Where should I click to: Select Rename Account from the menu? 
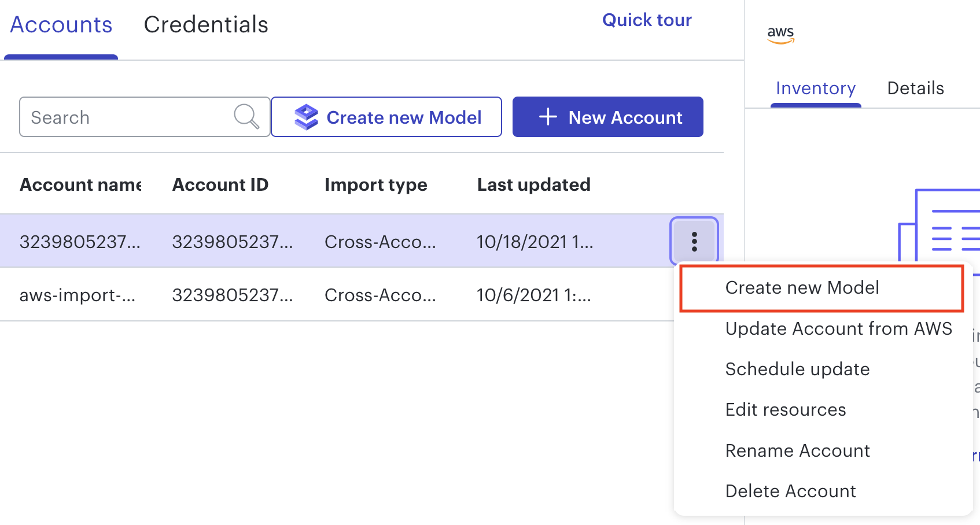(x=797, y=450)
